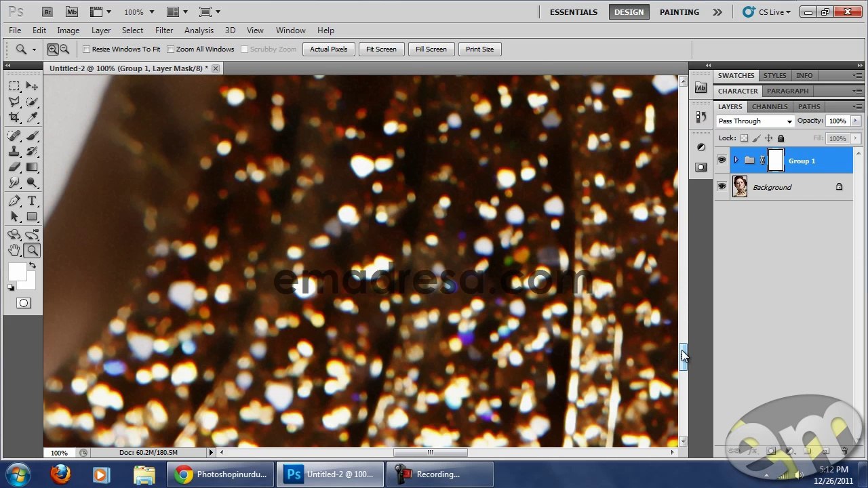This screenshot has height=488, width=868.
Task: Select the Hand tool
Action: (x=14, y=250)
